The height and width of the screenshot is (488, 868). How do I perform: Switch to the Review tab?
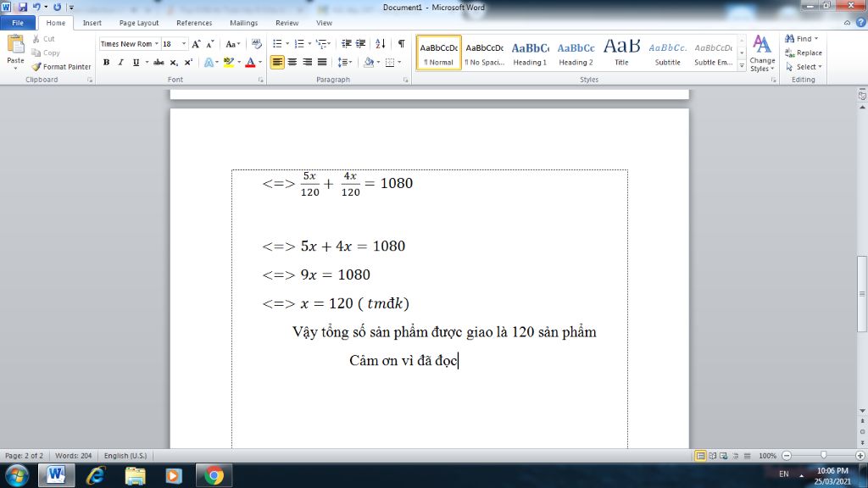coord(287,23)
